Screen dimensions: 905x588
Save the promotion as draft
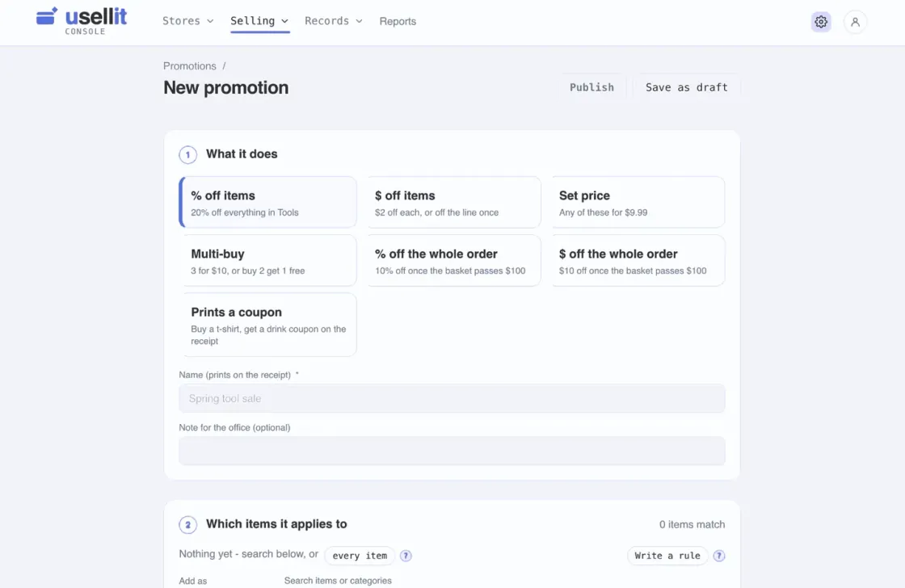pos(686,88)
